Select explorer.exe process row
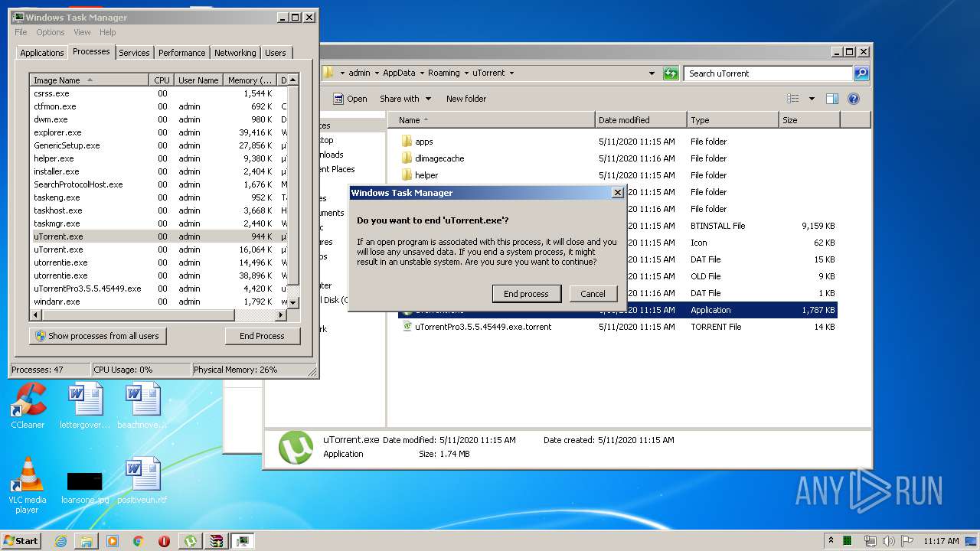Viewport: 980px width, 551px height. (x=158, y=132)
